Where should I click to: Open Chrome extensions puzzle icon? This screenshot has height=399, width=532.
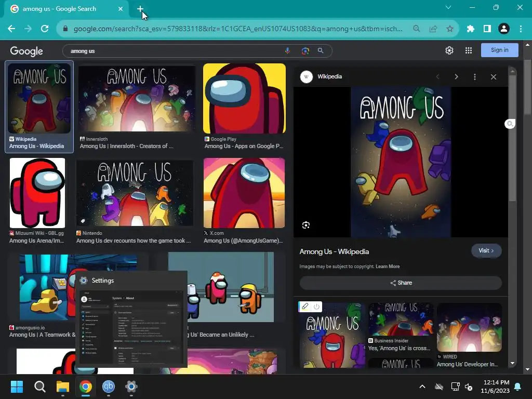(470, 29)
